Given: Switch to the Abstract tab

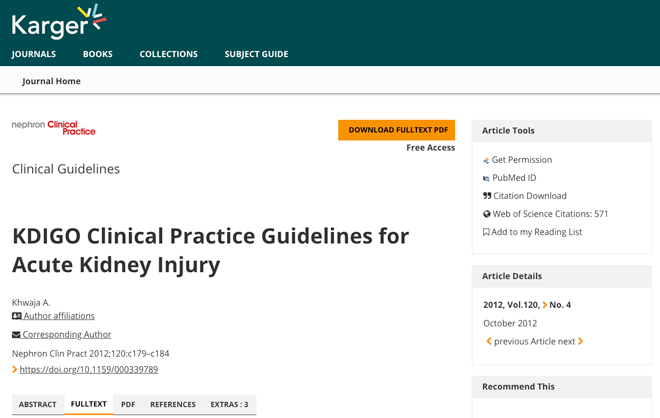Looking at the screenshot, I should coord(37,404).
